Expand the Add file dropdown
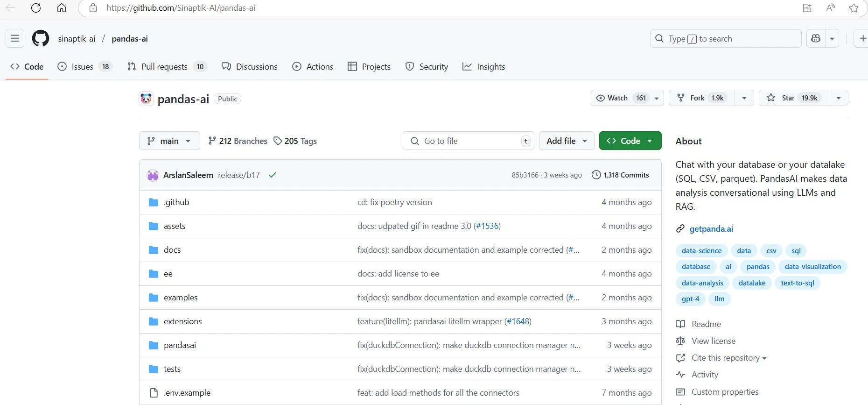The image size is (868, 405). pos(567,141)
